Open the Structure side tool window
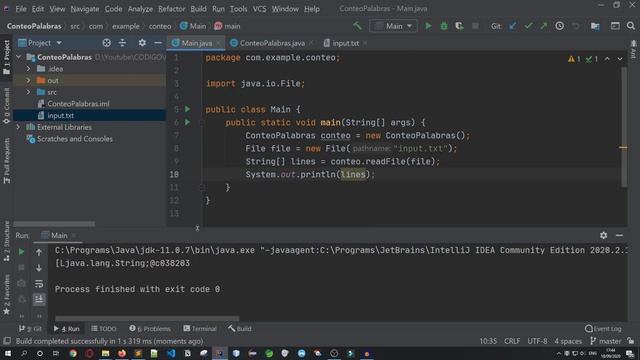The height and width of the screenshot is (360, 640). coord(6,241)
